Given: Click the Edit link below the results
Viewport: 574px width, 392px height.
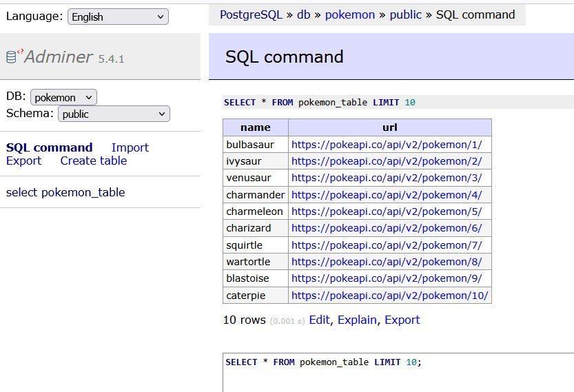Looking at the screenshot, I should pyautogui.click(x=319, y=320).
